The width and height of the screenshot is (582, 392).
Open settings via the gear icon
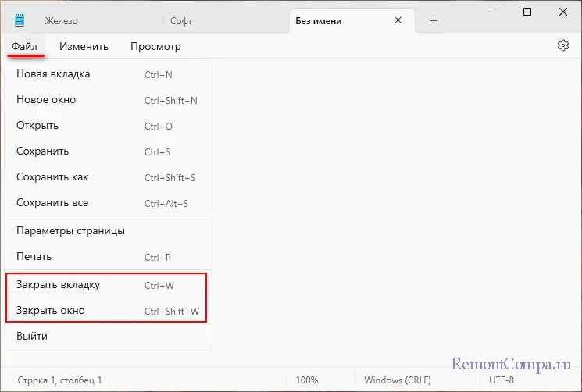click(x=563, y=46)
